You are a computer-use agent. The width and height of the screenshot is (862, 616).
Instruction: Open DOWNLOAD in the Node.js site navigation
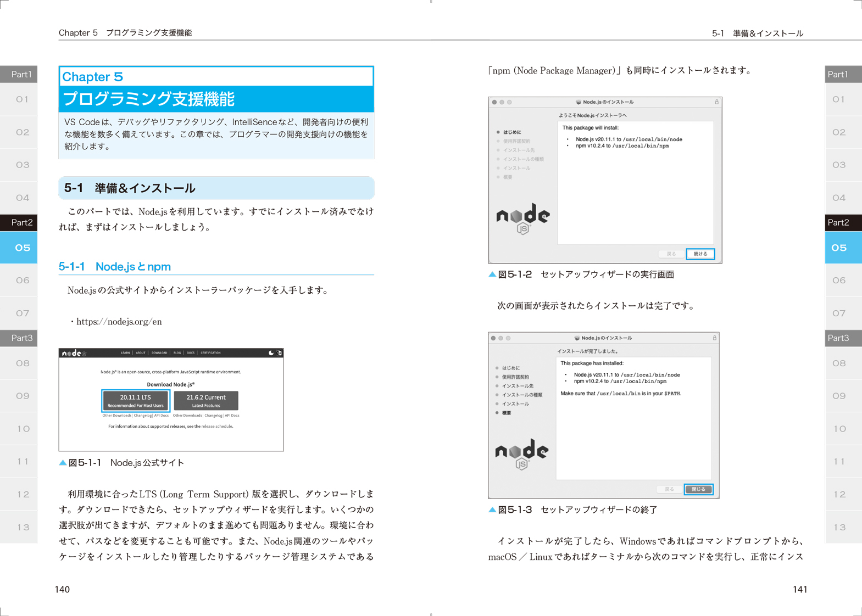[159, 353]
